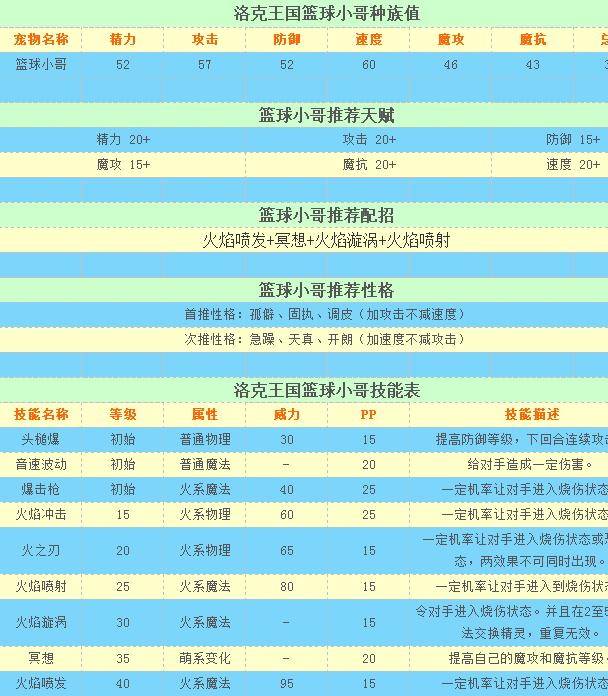Viewport: 608px width, 696px height.
Task: Select the 精力 column header
Action: [x=123, y=40]
